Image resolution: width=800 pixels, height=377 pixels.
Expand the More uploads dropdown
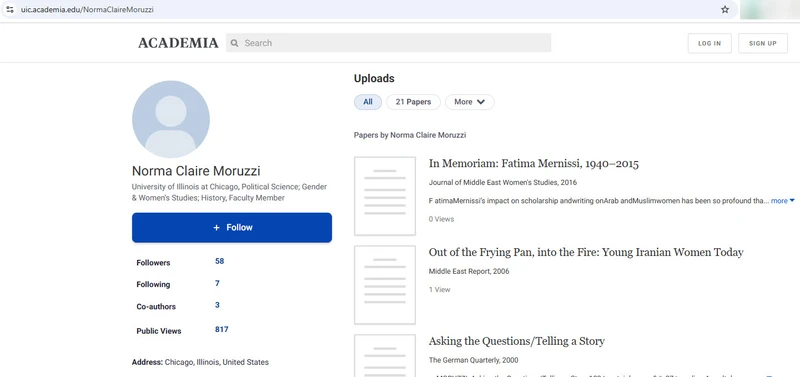(469, 102)
